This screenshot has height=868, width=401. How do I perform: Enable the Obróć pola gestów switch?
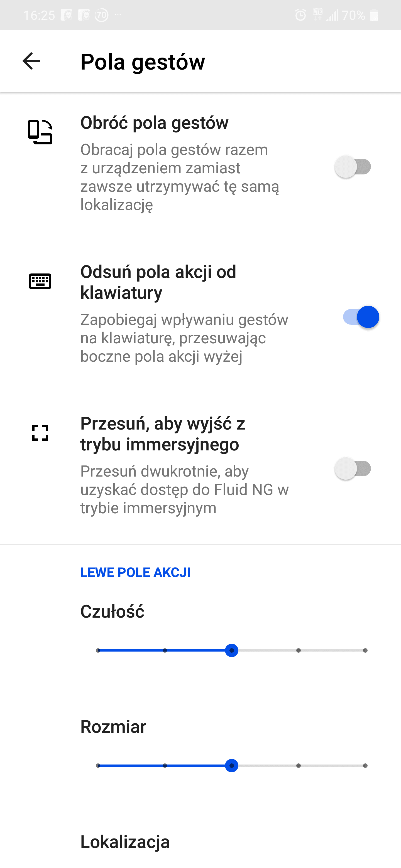(x=353, y=167)
